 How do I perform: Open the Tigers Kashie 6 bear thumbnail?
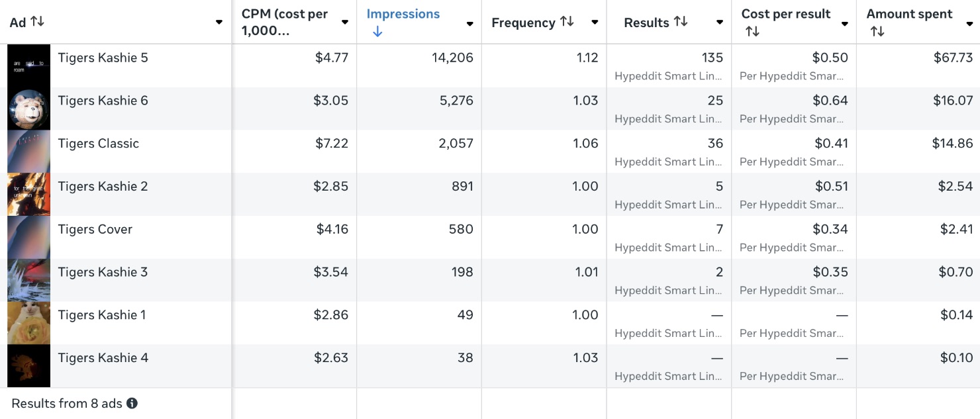(x=29, y=109)
